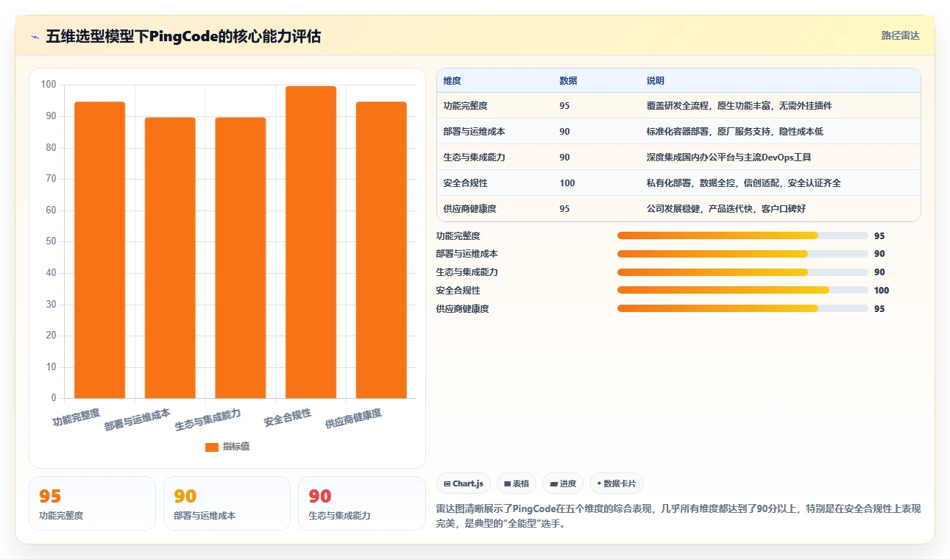Viewport: 950px width, 560px height.
Task: Click the 功能完整度 bar in chart
Action: [99, 250]
